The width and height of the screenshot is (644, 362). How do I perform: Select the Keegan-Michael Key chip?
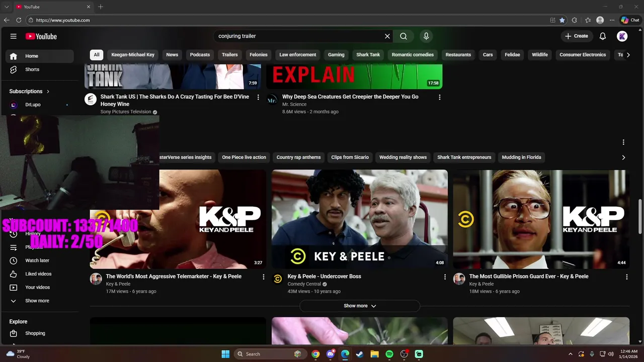click(x=133, y=55)
